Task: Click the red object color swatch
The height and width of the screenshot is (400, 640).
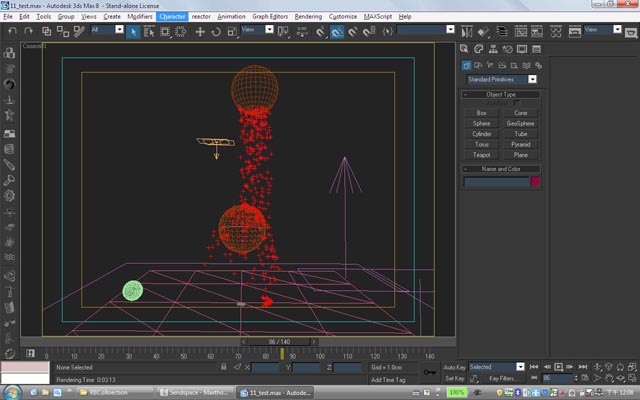Action: point(535,182)
